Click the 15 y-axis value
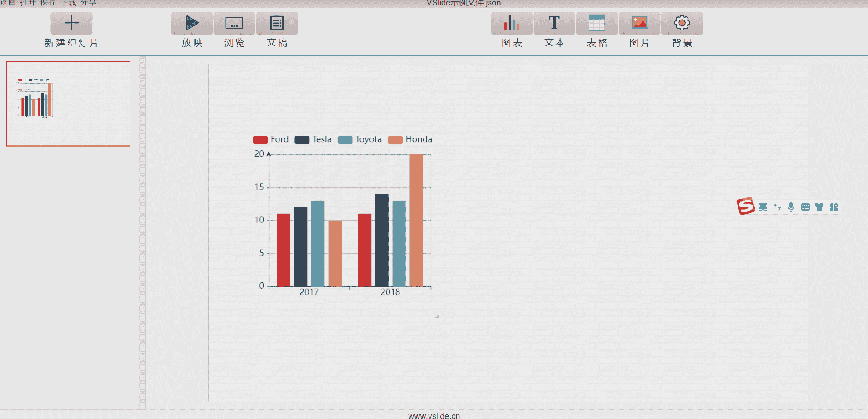The image size is (868, 419). pos(259,187)
